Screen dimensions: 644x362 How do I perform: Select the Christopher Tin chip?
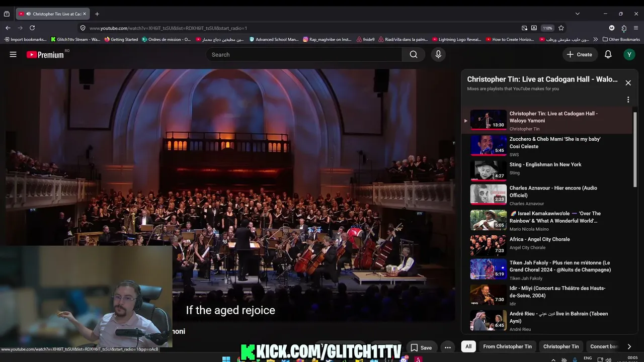(561, 346)
